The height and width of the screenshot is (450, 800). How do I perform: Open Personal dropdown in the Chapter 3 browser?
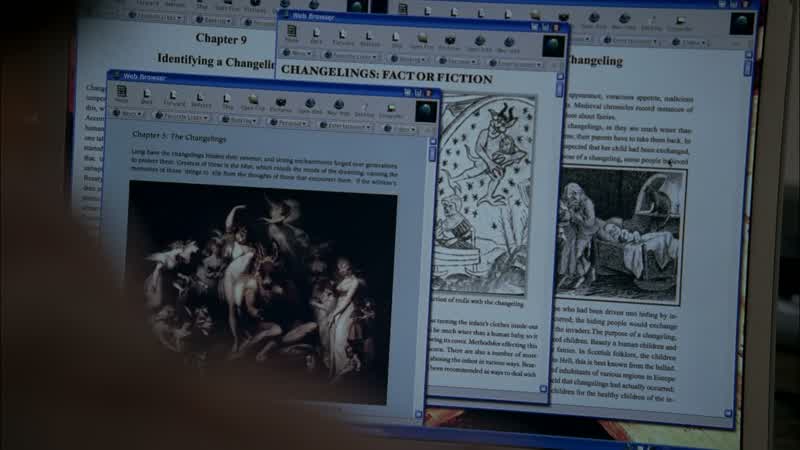289,123
